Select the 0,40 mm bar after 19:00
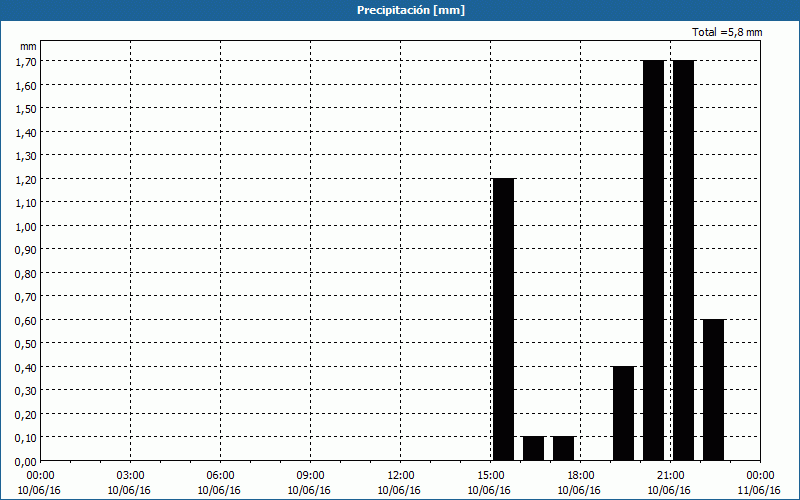 point(623,413)
